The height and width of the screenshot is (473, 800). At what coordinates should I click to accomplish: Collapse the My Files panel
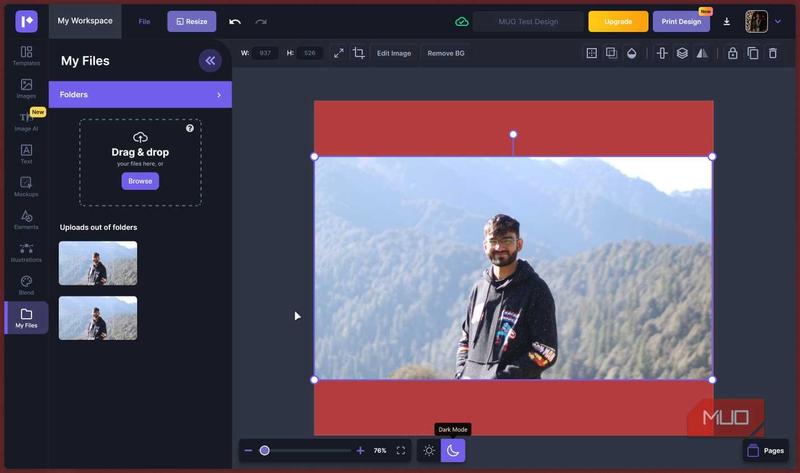tap(210, 61)
